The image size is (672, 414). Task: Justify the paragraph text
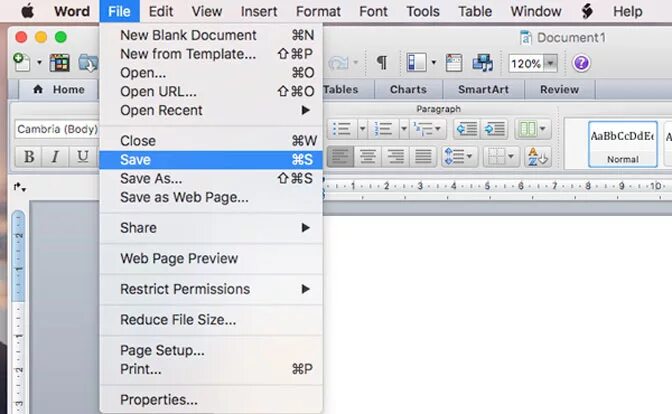(423, 157)
